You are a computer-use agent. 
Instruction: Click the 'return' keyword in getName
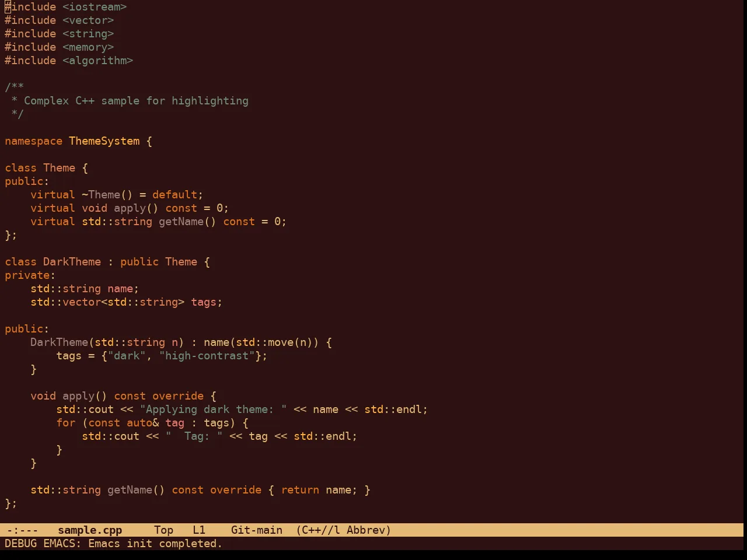coord(300,490)
